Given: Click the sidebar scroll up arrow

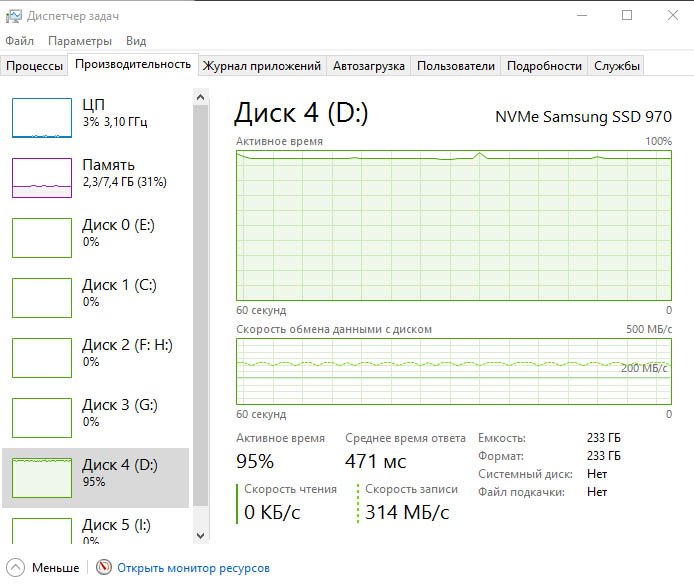Looking at the screenshot, I should 200,97.
